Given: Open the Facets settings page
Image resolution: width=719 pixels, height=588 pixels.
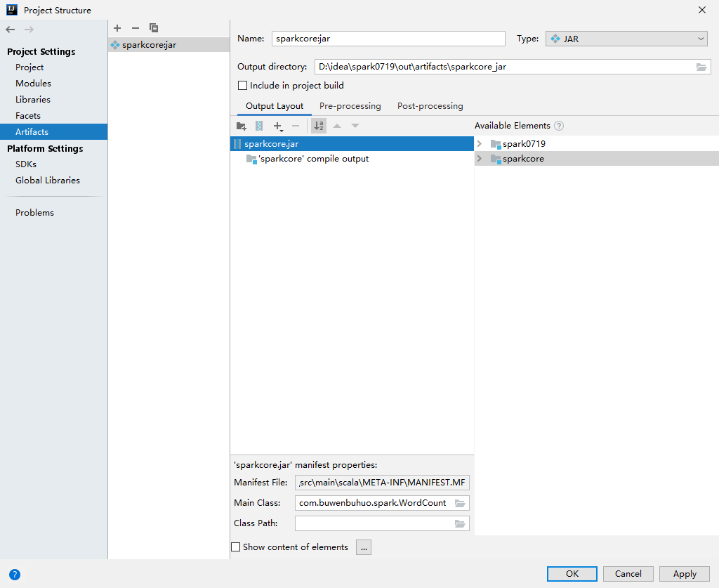Looking at the screenshot, I should point(28,116).
